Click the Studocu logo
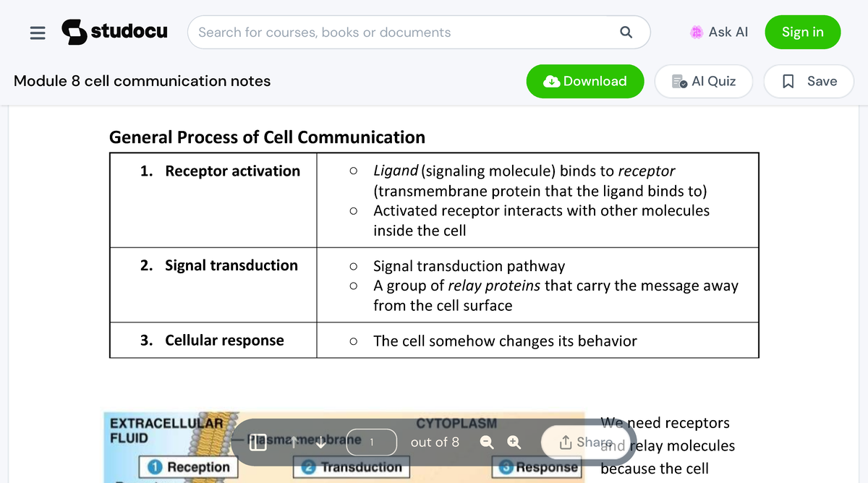The height and width of the screenshot is (483, 868). [x=114, y=32]
